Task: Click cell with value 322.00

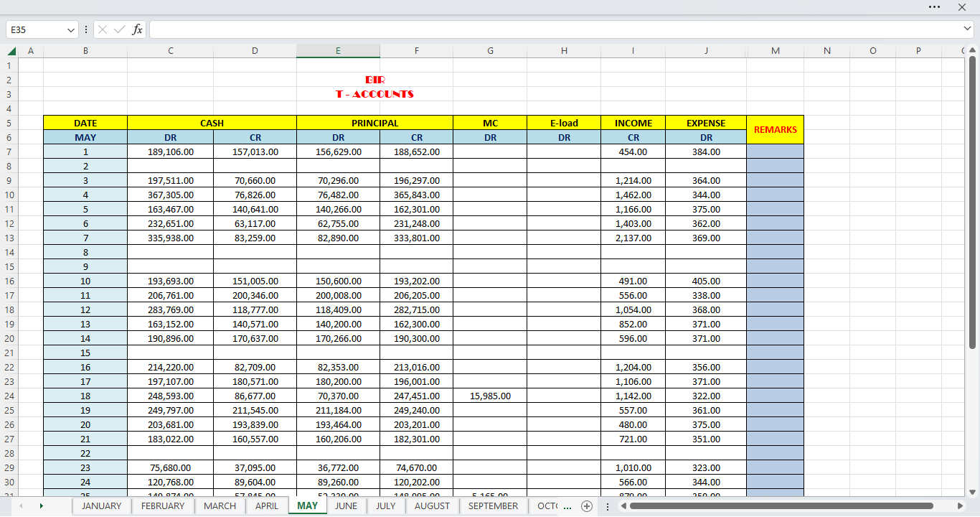Action: (706, 396)
